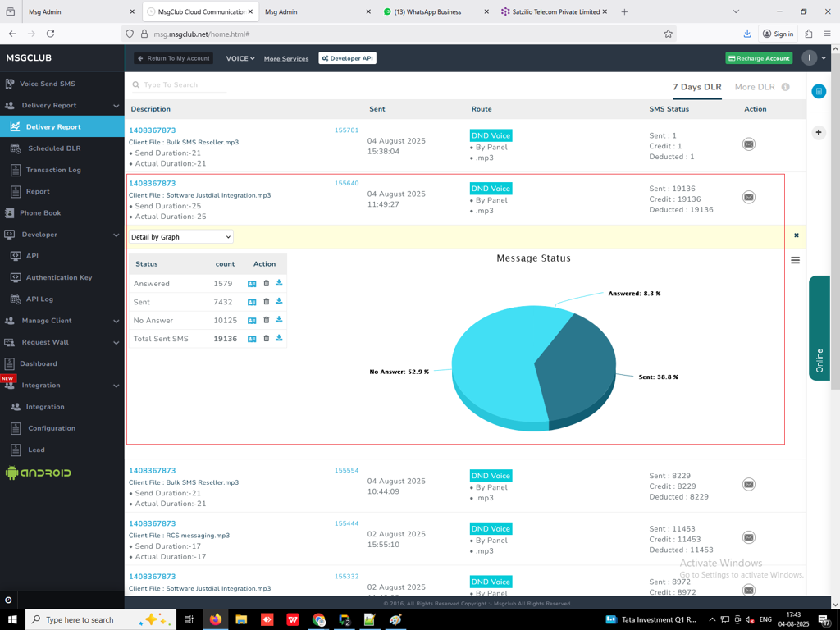Click the envelope action icon for campaign 155640
This screenshot has width=840, height=630.
click(x=748, y=197)
